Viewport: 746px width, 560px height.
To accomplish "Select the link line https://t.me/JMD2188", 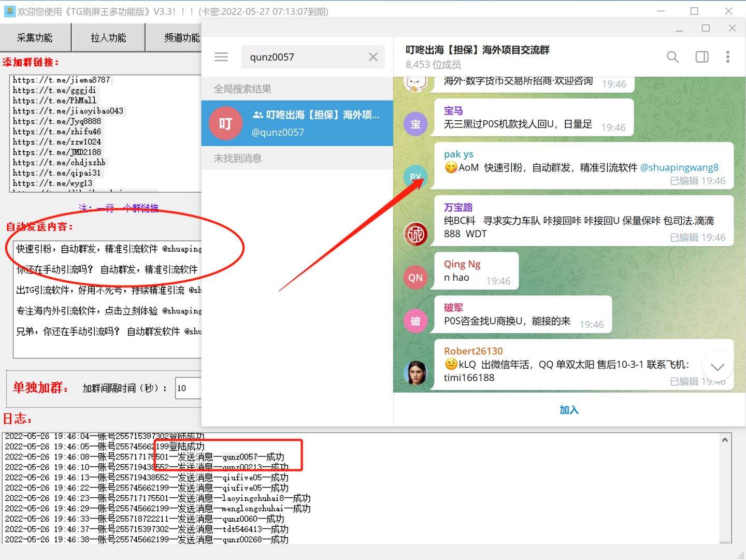I will coord(56,152).
